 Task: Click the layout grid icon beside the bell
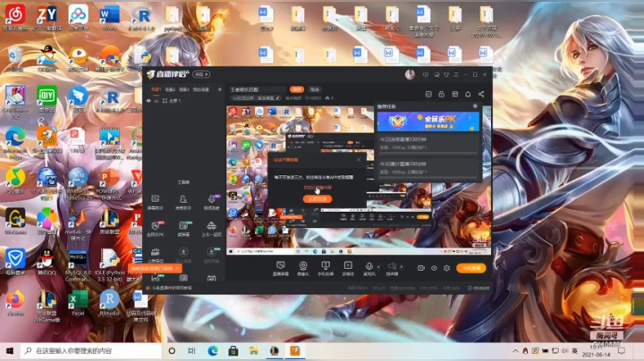point(454,95)
